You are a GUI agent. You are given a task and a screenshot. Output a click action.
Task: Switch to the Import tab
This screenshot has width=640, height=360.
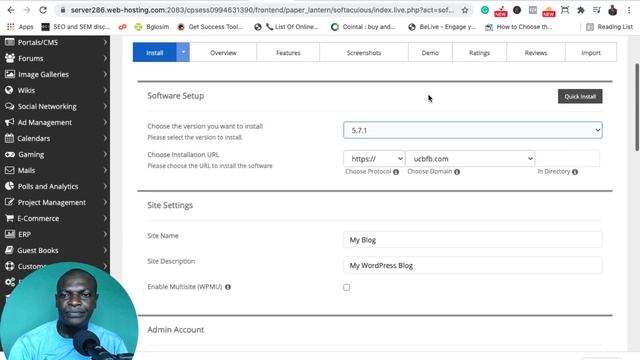(x=591, y=53)
